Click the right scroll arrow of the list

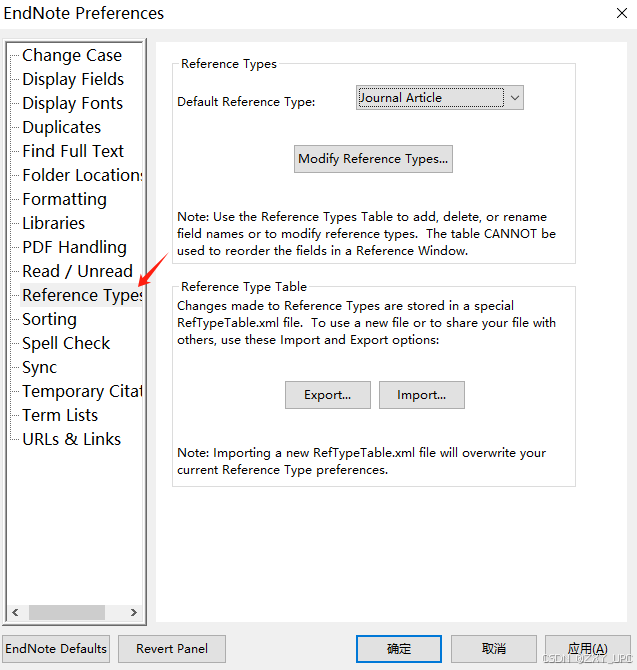pyautogui.click(x=134, y=612)
